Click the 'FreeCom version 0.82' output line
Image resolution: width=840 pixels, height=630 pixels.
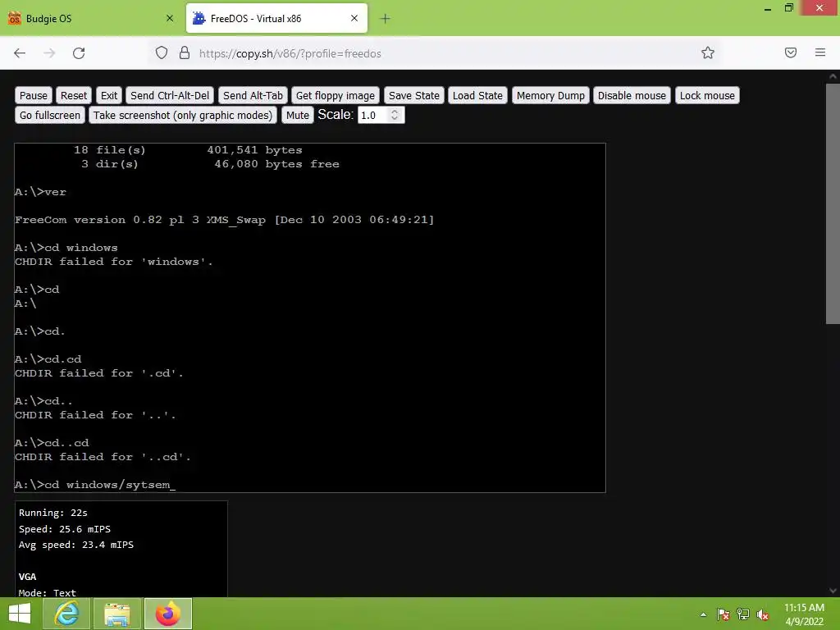225,220
